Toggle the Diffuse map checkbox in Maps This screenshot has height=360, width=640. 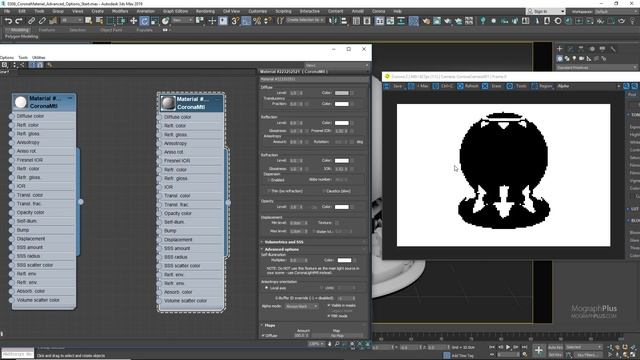[264, 336]
